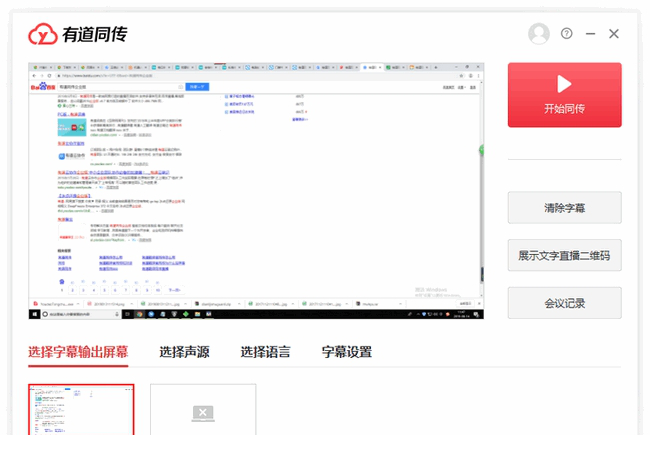Viewport: 650px width, 452px height.
Task: Close the 有道同传 window
Action: (614, 34)
